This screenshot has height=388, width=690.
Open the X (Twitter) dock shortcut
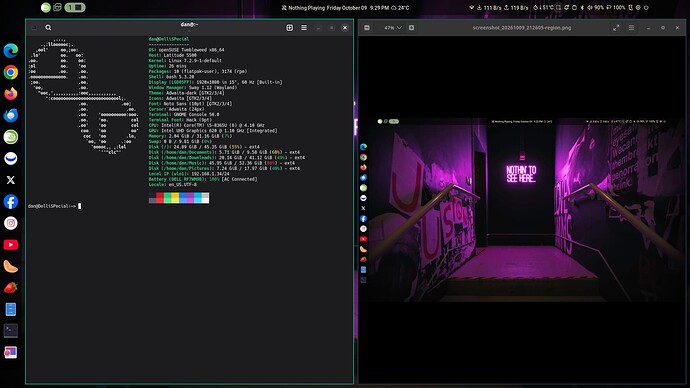coord(11,180)
